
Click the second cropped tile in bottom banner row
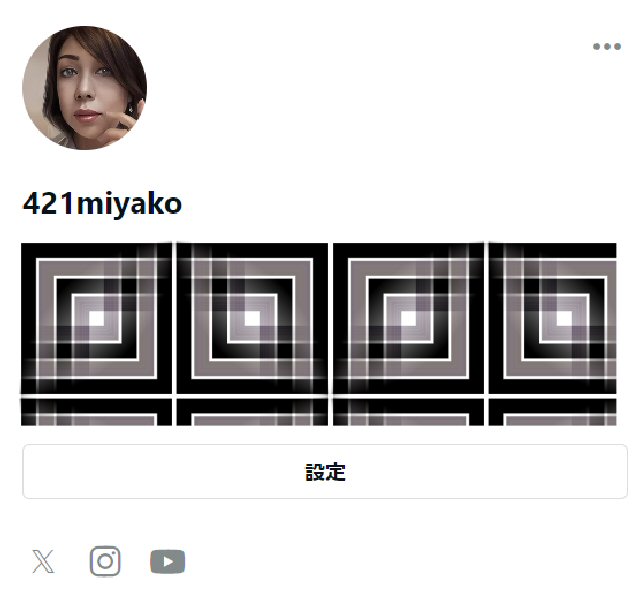pos(252,412)
